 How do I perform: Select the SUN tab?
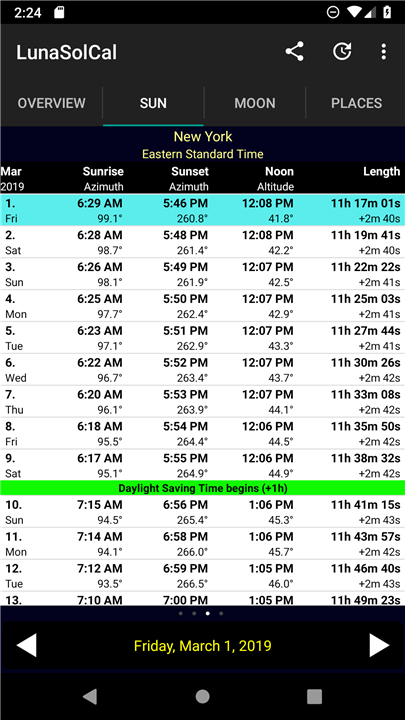[153, 103]
